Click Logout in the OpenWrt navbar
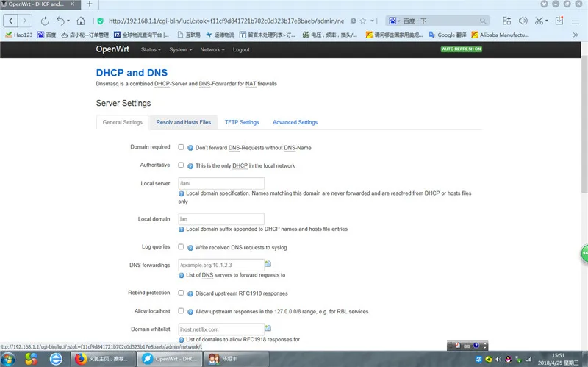 click(241, 49)
